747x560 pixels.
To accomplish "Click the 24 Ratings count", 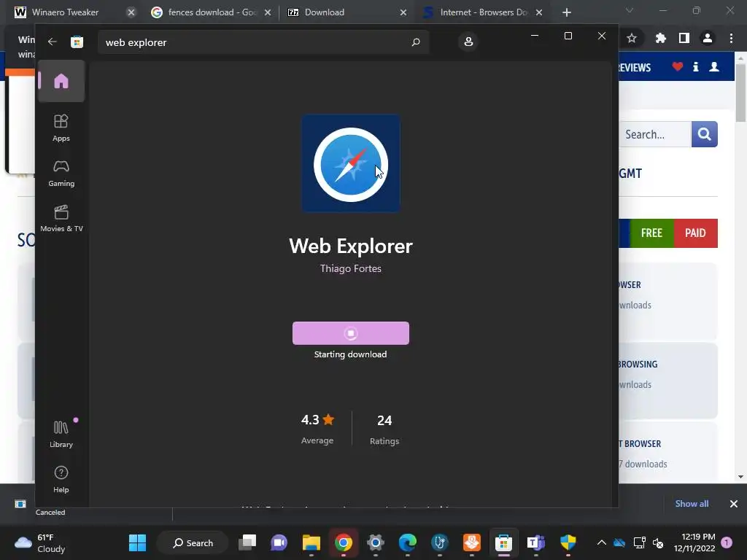I will click(384, 429).
